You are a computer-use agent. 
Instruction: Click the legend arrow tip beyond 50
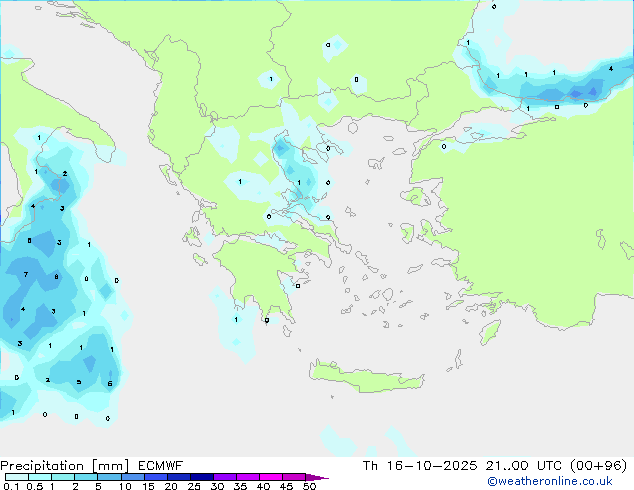click(x=317, y=477)
